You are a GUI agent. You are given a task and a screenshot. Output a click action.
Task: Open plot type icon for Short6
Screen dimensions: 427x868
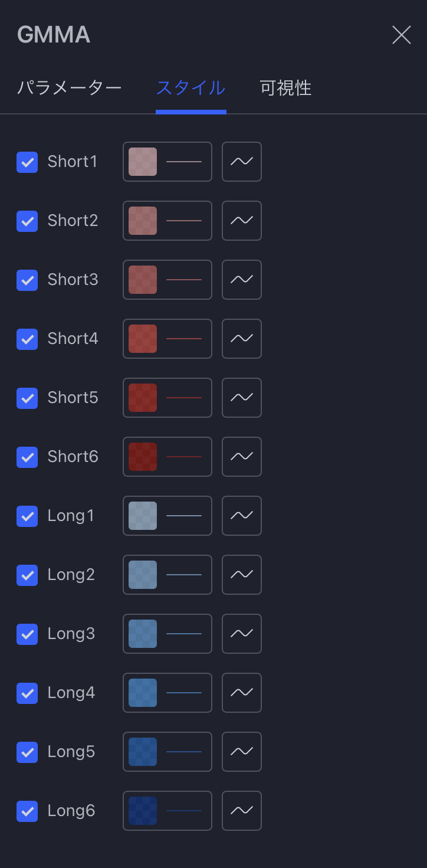point(242,457)
